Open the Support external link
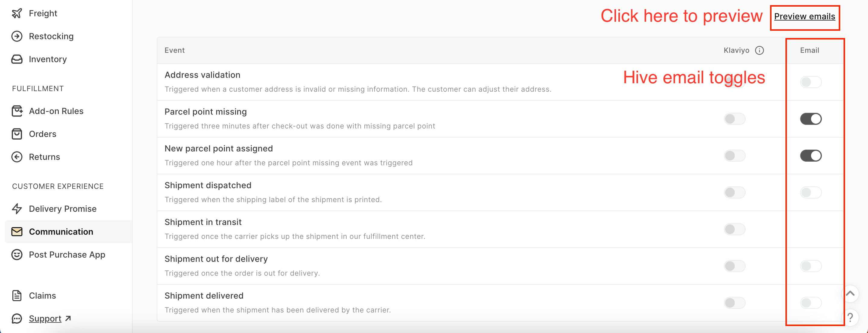Viewport: 868px width, 333px height. pyautogui.click(x=45, y=319)
